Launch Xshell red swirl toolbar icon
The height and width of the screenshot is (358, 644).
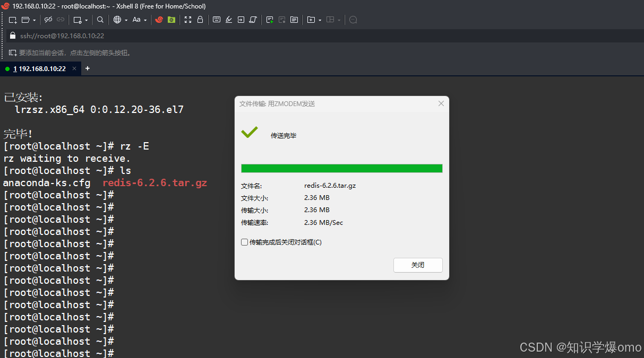pos(159,20)
